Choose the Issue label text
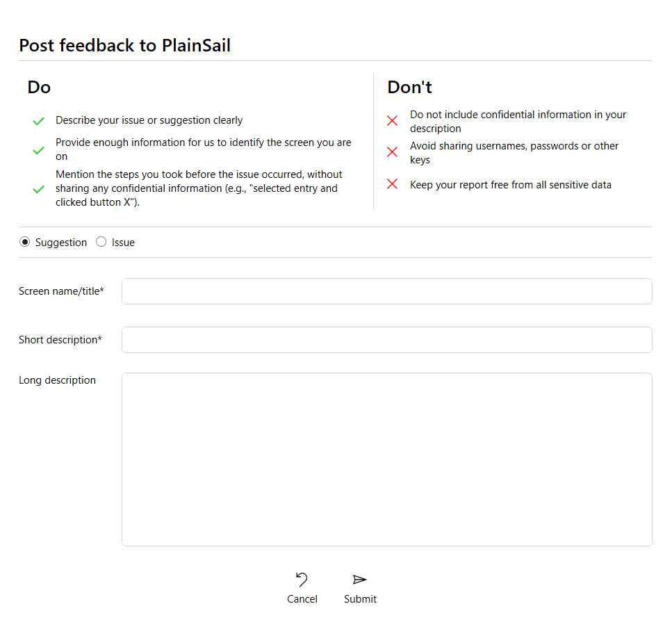This screenshot has height=620, width=672. [123, 243]
